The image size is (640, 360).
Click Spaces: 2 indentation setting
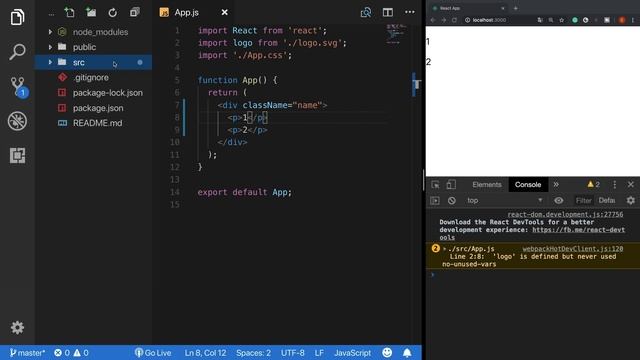click(253, 353)
